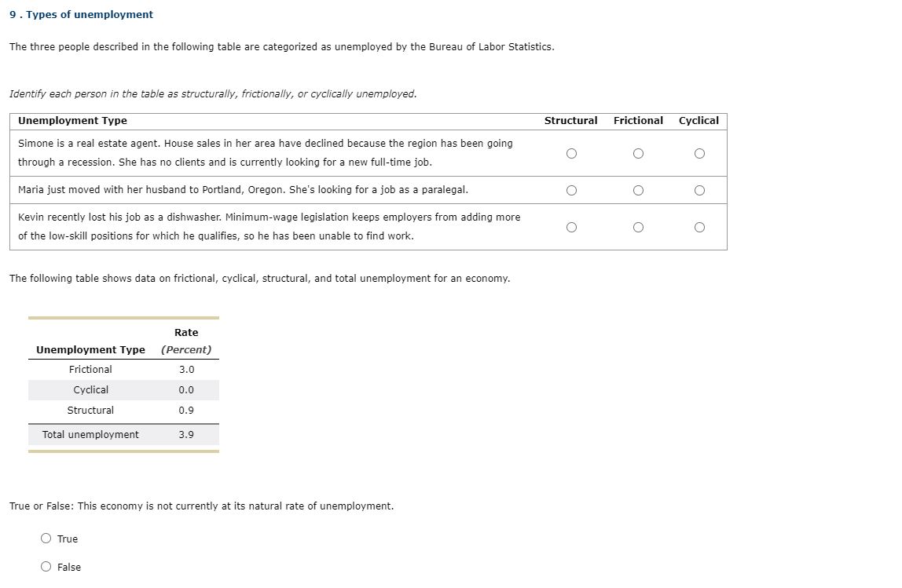Image resolution: width=902 pixels, height=588 pixels.
Task: Select Structural for Maria the paralegal
Action: pyautogui.click(x=571, y=190)
